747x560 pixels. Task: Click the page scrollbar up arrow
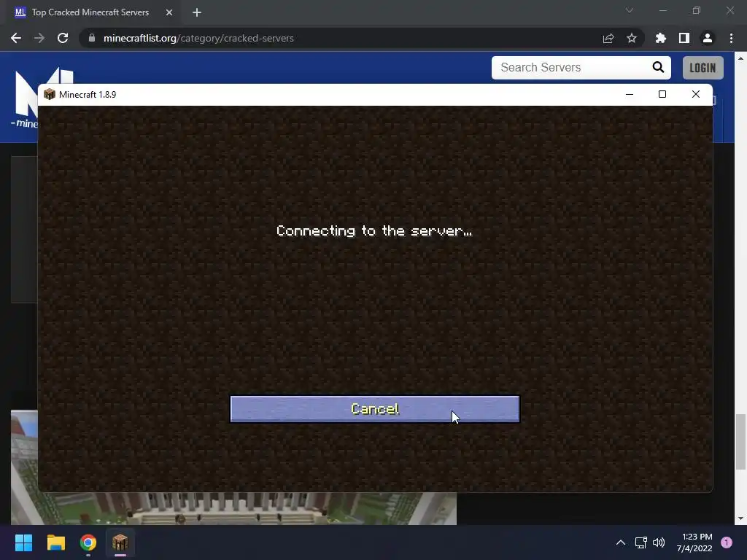point(741,58)
